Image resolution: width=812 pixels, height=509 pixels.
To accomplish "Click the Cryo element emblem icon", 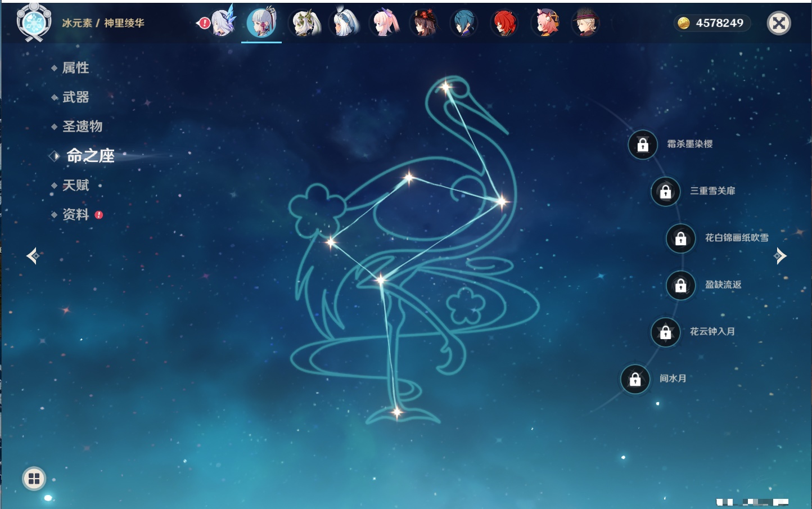I will (x=34, y=22).
